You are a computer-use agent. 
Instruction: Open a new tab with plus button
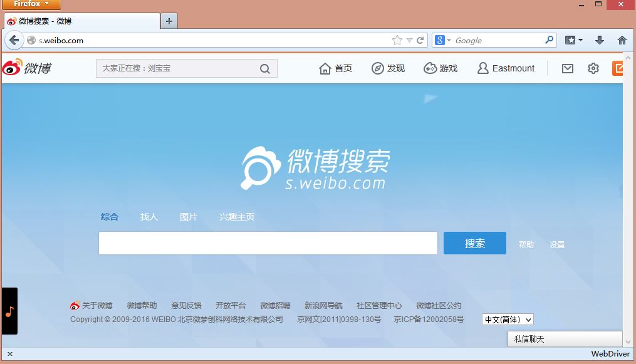point(169,21)
